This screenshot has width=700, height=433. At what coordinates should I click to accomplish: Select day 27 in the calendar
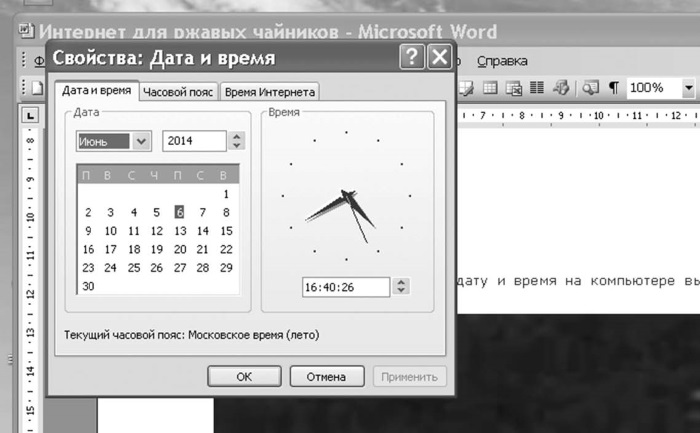tap(180, 268)
